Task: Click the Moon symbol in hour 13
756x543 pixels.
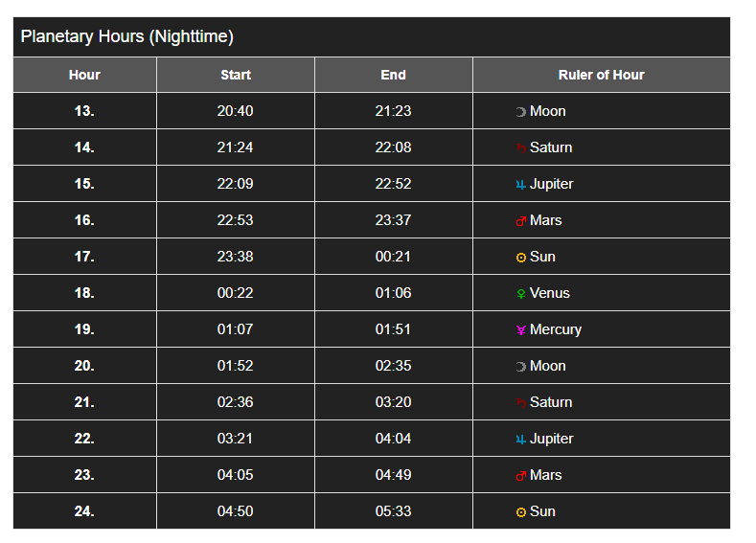Action: 521,112
